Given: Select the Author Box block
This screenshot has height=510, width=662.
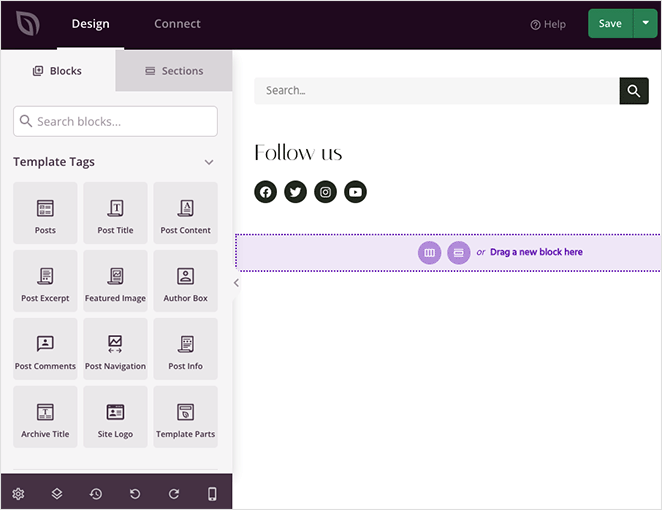Looking at the screenshot, I should [185, 281].
